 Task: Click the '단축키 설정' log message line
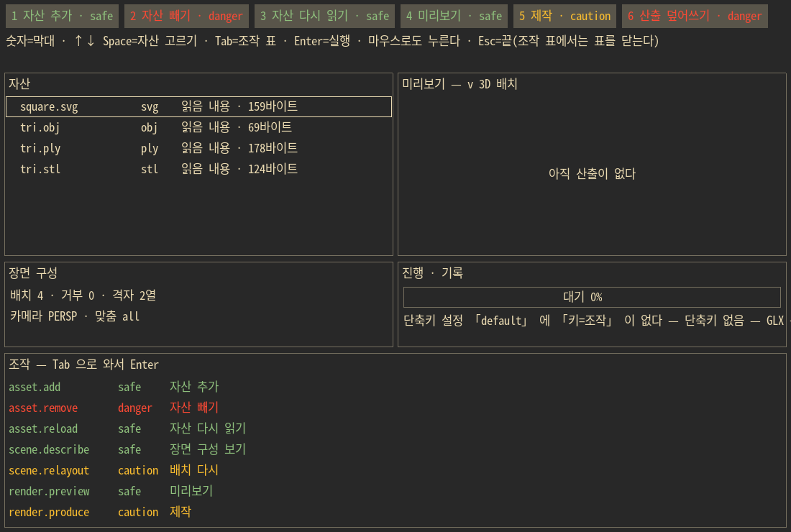click(x=594, y=321)
